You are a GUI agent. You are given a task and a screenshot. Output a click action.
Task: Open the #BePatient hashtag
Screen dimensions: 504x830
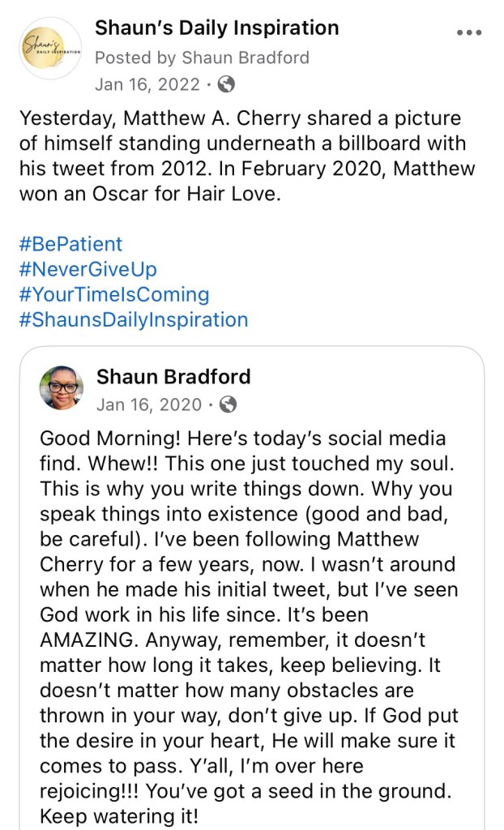pyautogui.click(x=70, y=244)
